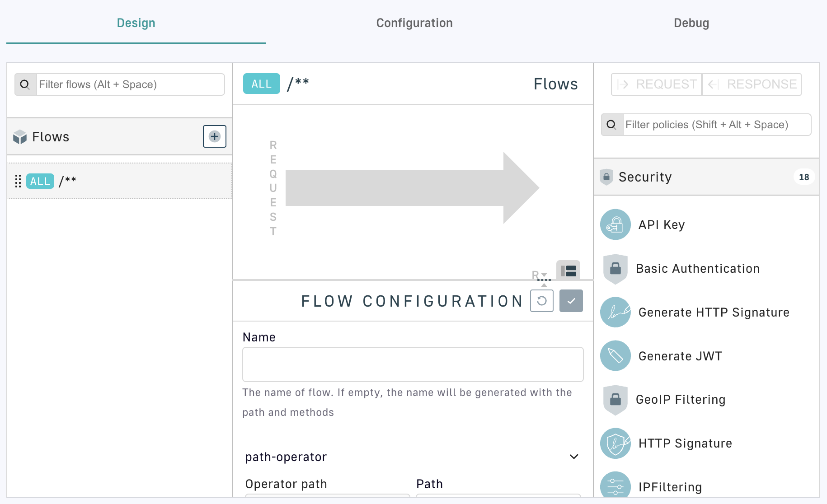Open the Debug tab

point(691,23)
